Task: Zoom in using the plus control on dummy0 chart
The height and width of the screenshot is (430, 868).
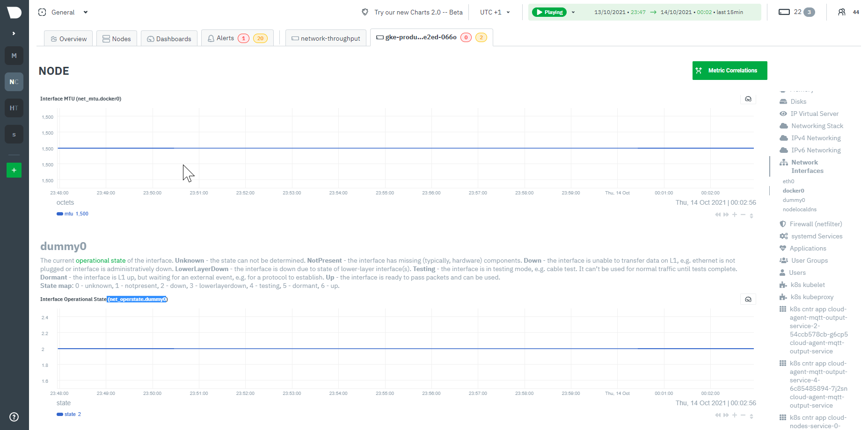Action: [735, 415]
